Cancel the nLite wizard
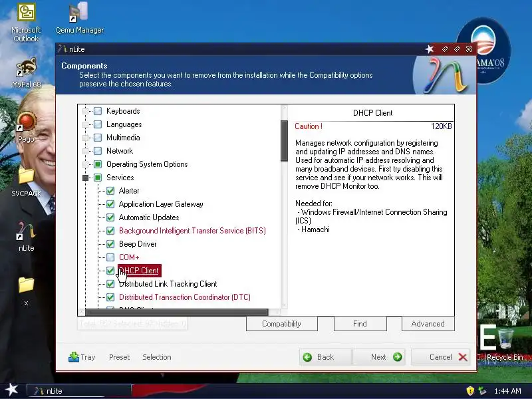This screenshot has height=399, width=532. click(441, 357)
